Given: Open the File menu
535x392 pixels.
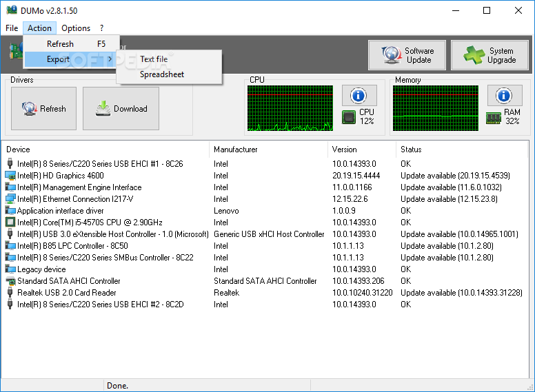Looking at the screenshot, I should [12, 28].
